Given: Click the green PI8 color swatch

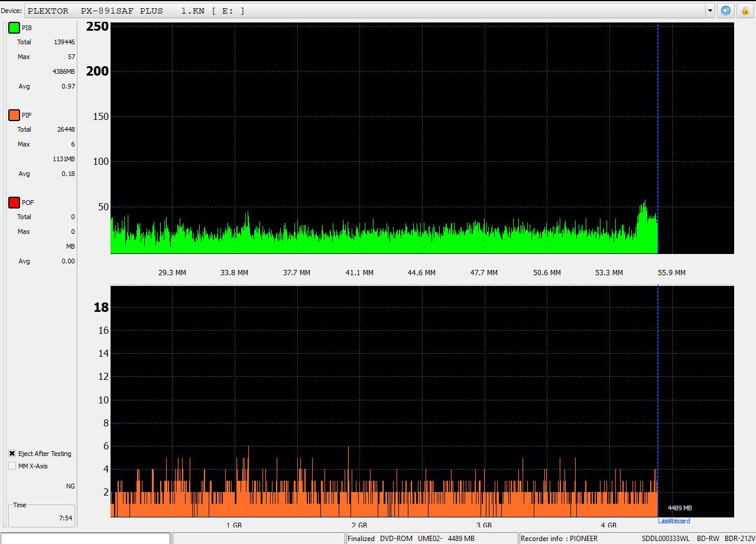Looking at the screenshot, I should [14, 28].
